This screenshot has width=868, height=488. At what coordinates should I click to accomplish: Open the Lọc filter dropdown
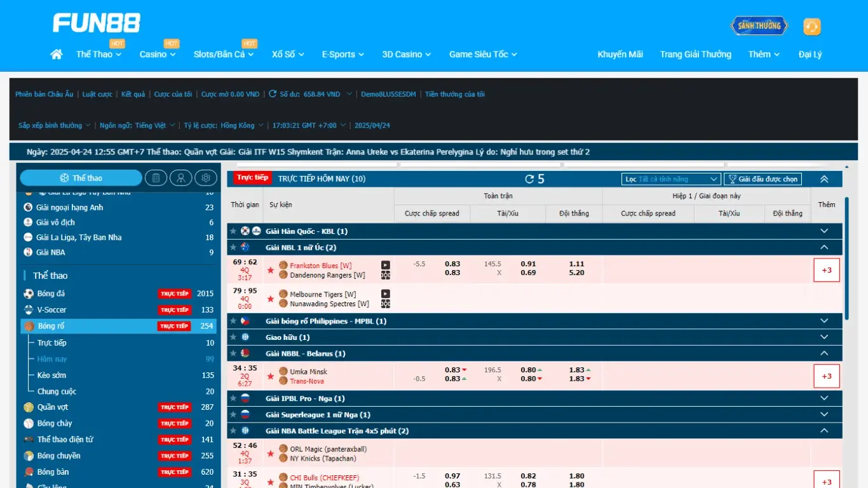point(670,179)
